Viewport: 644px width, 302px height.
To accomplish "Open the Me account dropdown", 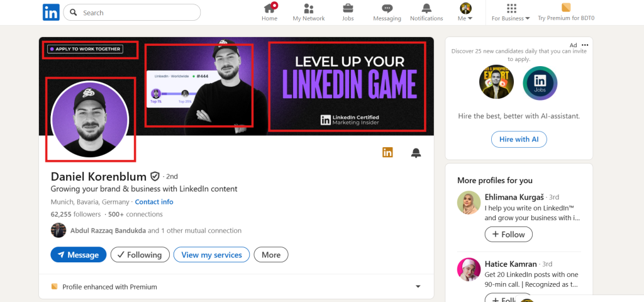I will coord(465,13).
